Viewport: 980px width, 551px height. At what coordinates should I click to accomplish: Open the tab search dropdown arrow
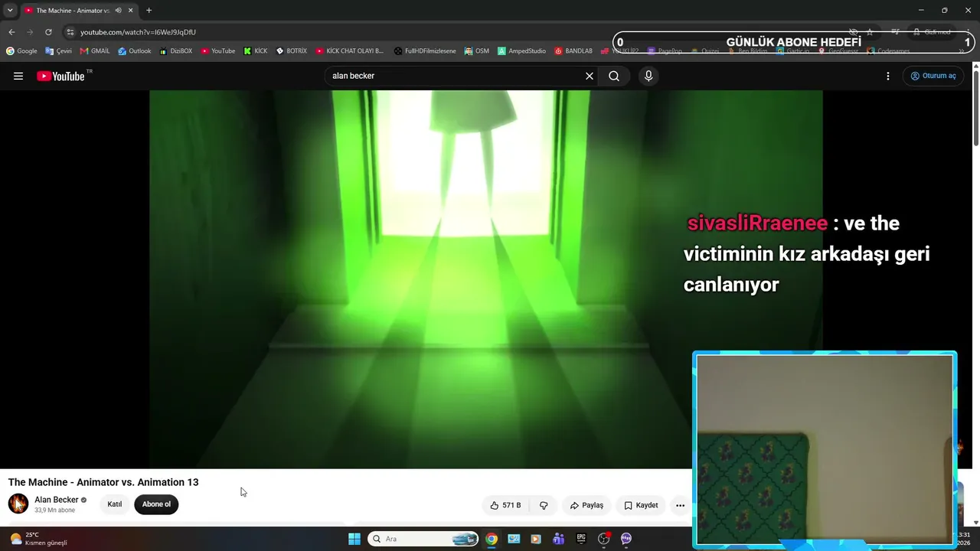[10, 11]
